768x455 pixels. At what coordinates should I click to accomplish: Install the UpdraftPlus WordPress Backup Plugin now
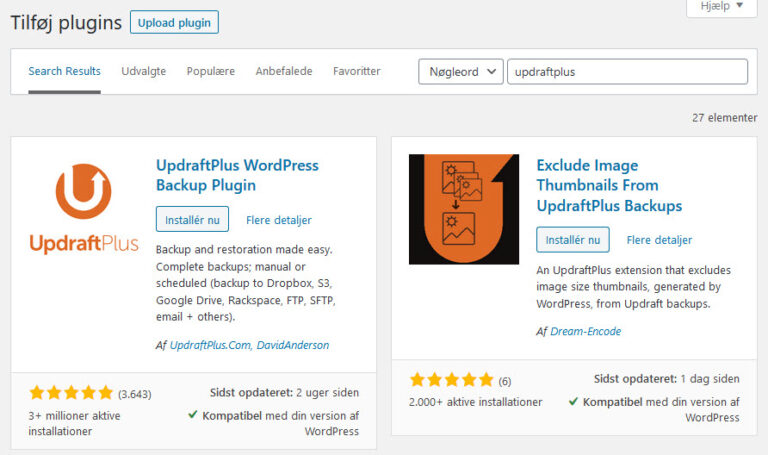click(192, 219)
